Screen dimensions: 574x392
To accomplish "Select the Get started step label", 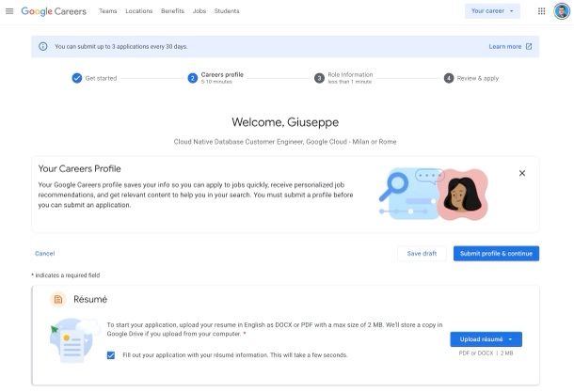I will [101, 78].
